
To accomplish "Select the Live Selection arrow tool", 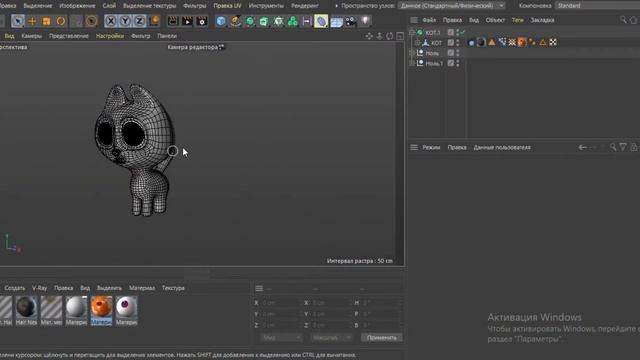I will tap(18, 21).
